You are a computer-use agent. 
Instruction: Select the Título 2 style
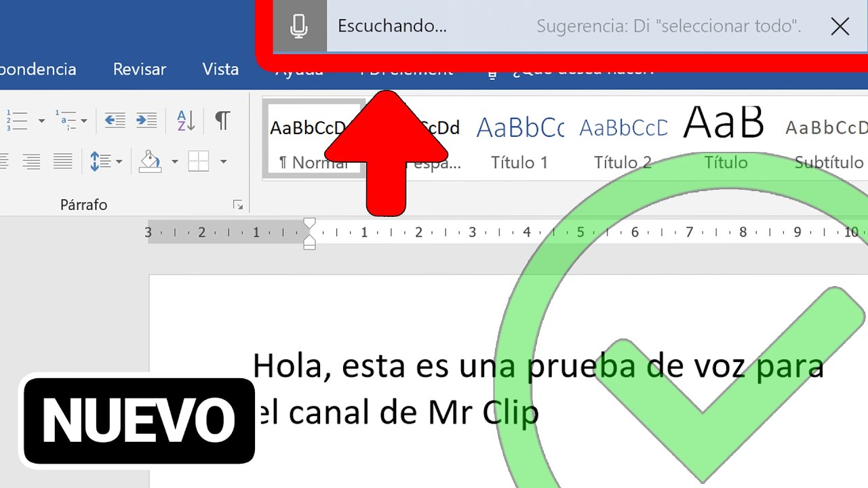coord(623,140)
